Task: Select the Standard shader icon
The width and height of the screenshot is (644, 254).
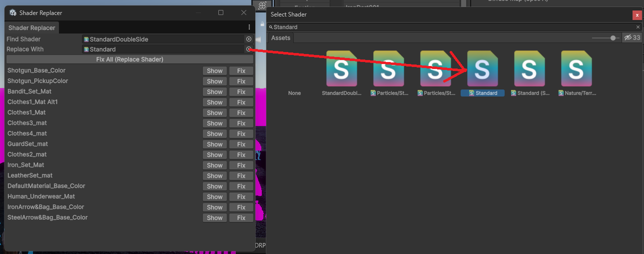Action: (x=482, y=70)
